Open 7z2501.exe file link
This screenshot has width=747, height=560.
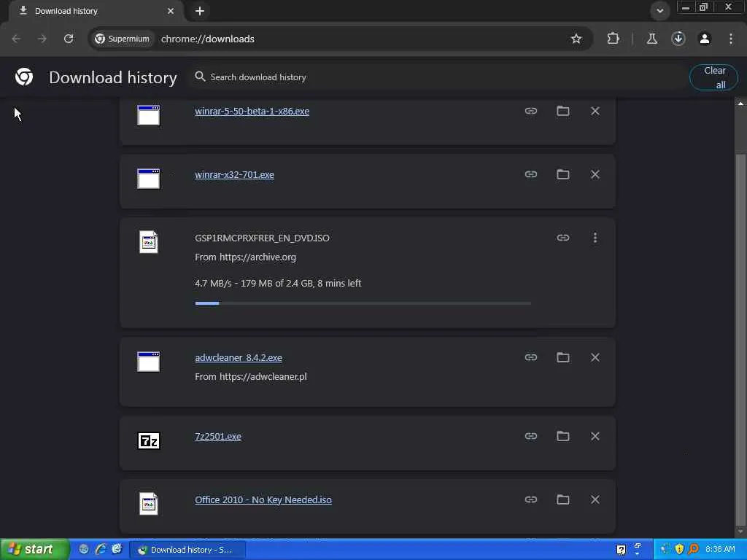click(217, 437)
